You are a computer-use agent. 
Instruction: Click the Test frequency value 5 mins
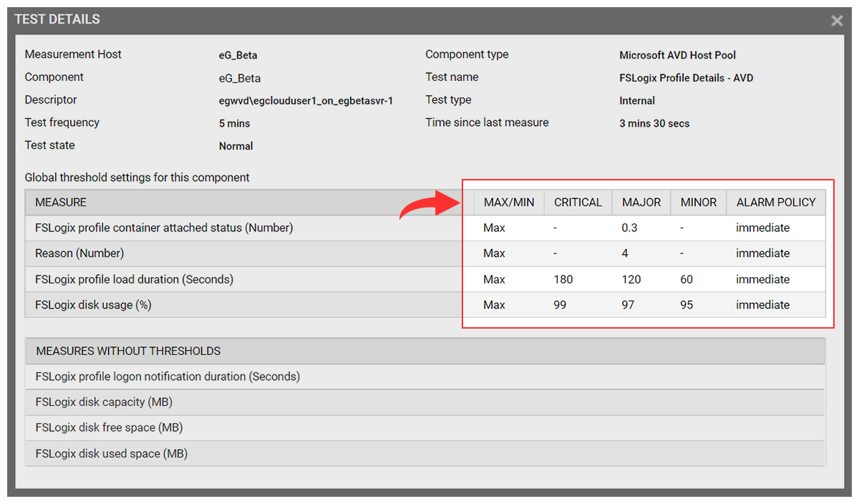[x=235, y=124]
